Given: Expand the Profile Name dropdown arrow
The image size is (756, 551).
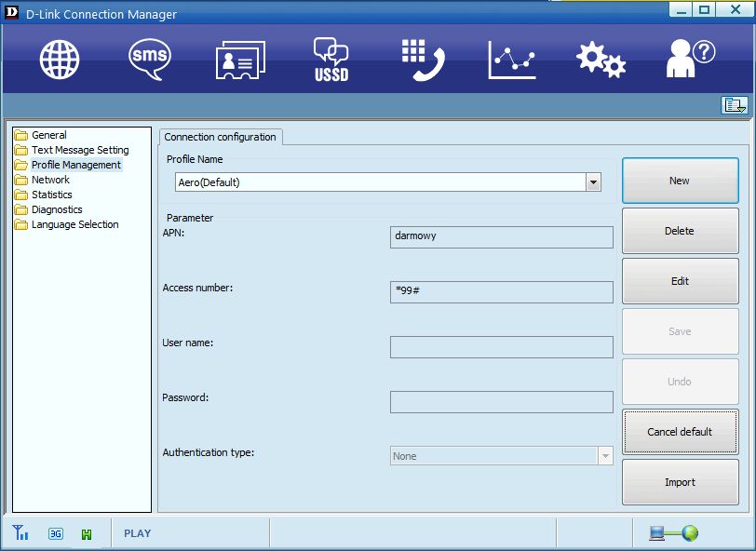Looking at the screenshot, I should click(593, 182).
